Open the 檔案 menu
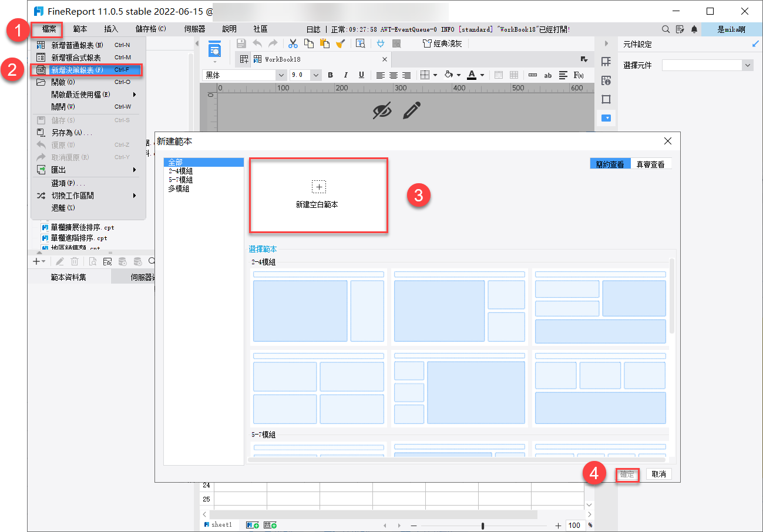Screen dimensions: 763x532 tap(49, 29)
